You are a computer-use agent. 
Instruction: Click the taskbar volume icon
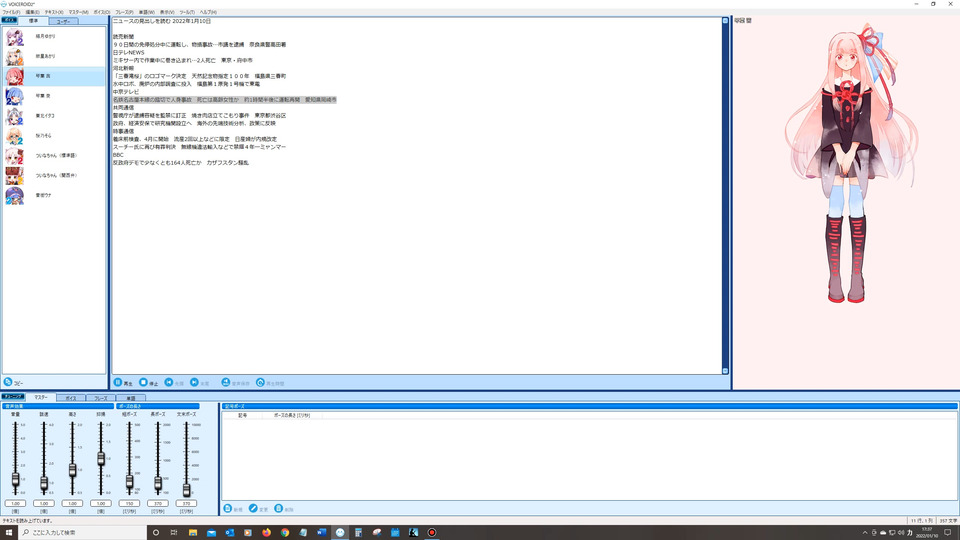[x=901, y=533]
